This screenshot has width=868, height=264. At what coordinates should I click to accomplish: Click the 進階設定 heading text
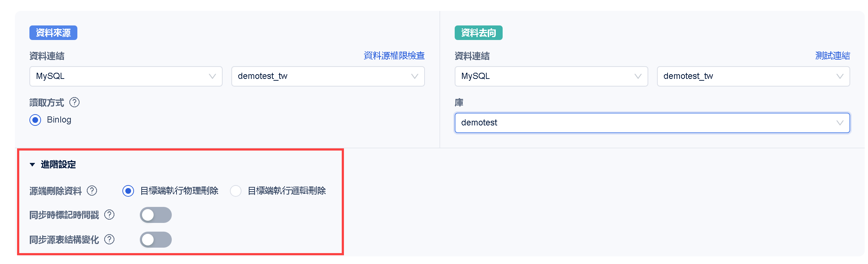(58, 165)
